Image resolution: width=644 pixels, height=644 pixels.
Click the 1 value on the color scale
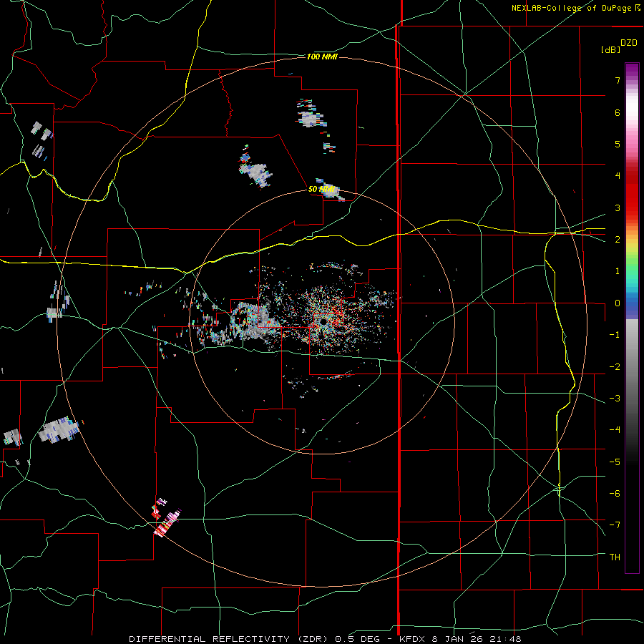point(618,271)
